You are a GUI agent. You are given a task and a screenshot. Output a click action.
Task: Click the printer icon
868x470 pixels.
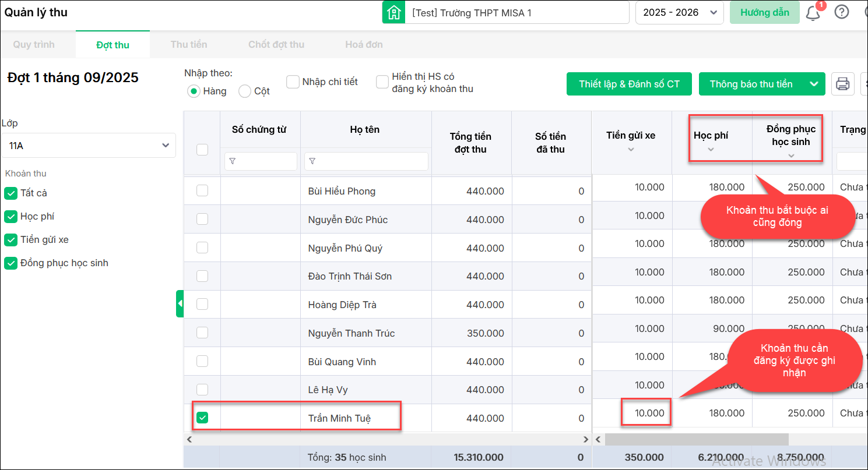pyautogui.click(x=842, y=84)
